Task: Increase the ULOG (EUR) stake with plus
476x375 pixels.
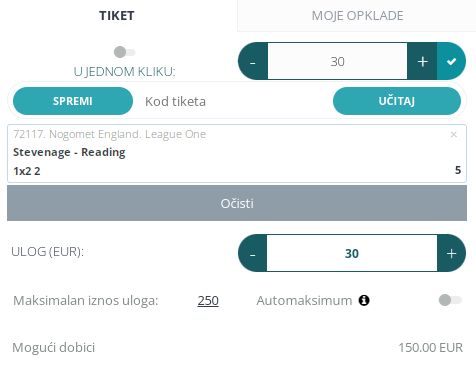Action: (451, 253)
